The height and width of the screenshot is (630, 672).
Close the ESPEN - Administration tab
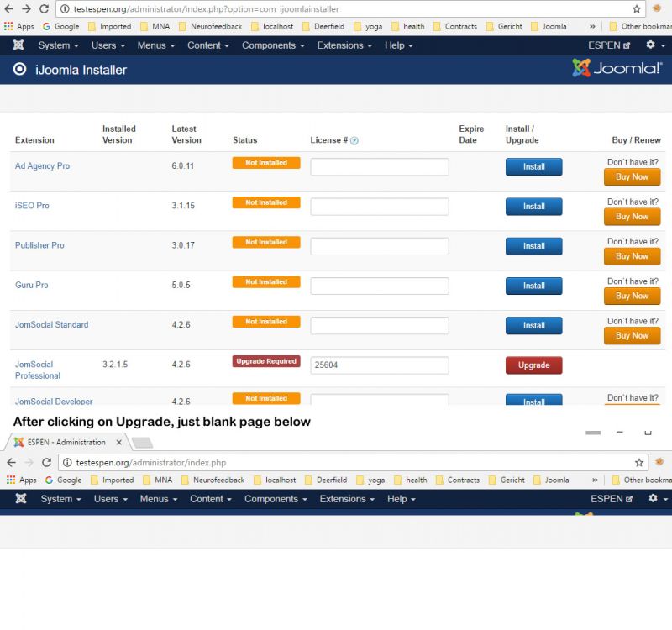[118, 442]
